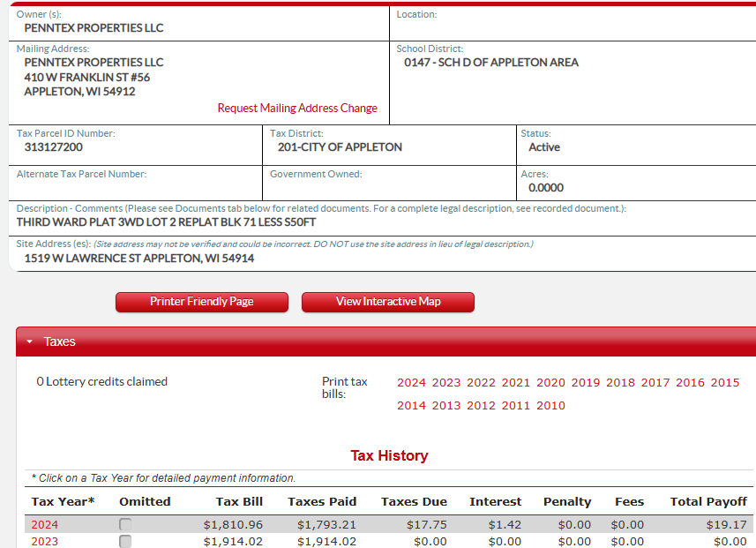Print the 2014 tax bill
756x548 pixels.
[411, 406]
